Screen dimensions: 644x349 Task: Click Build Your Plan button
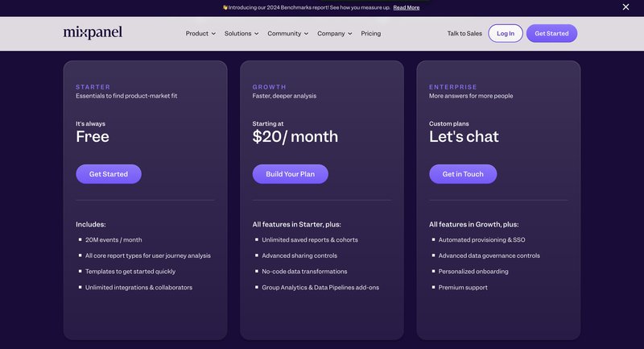point(290,174)
